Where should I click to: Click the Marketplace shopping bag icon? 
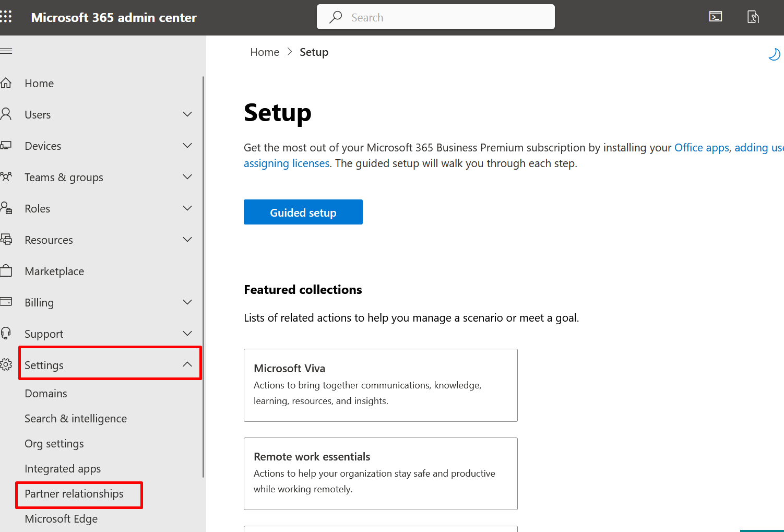click(6, 271)
